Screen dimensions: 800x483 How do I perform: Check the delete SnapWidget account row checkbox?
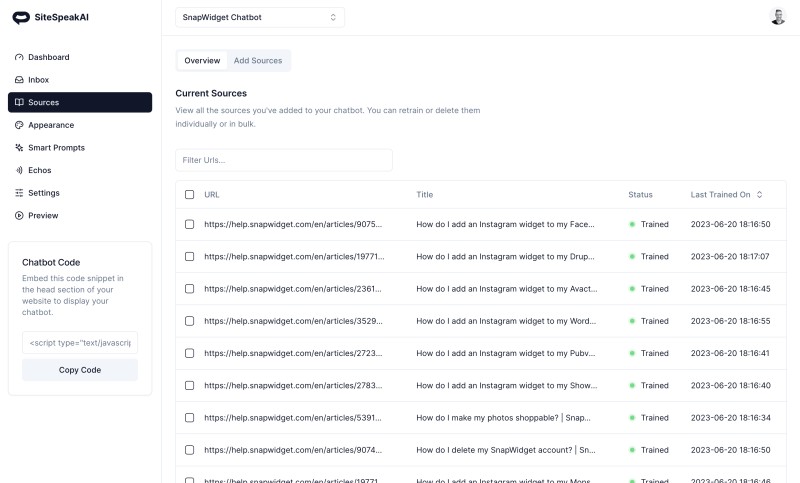pos(189,450)
